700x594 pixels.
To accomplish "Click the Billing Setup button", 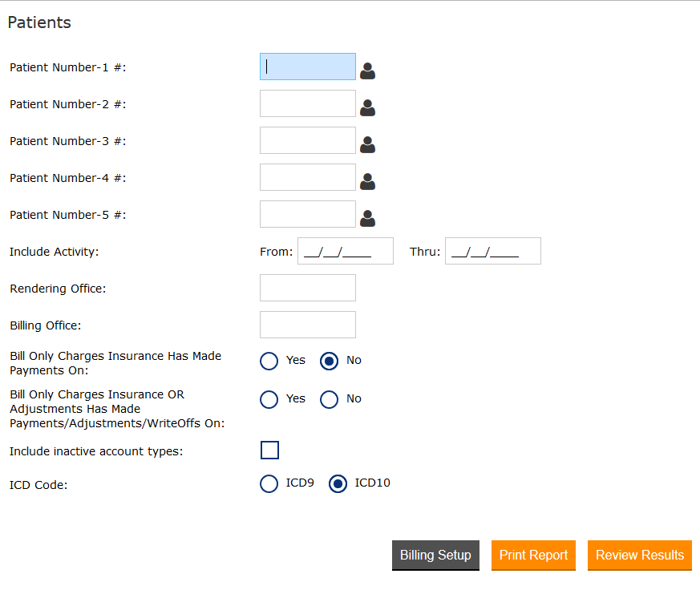I will tap(435, 555).
